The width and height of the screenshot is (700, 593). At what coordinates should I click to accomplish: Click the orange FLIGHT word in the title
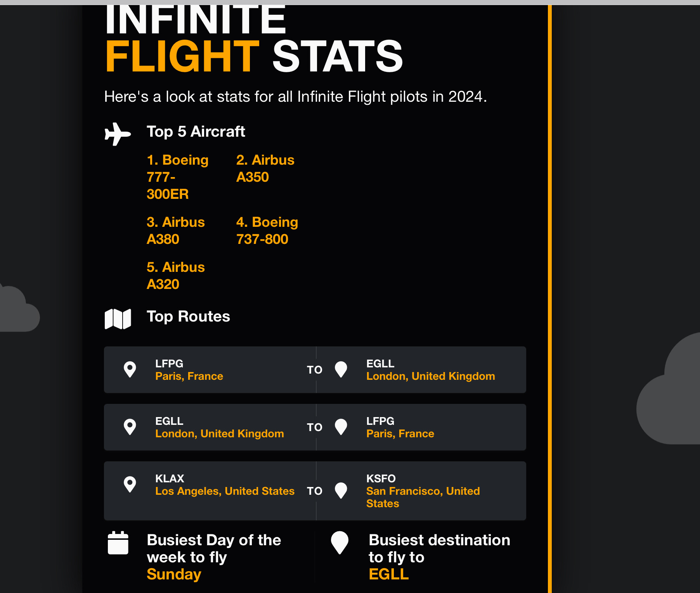(182, 57)
